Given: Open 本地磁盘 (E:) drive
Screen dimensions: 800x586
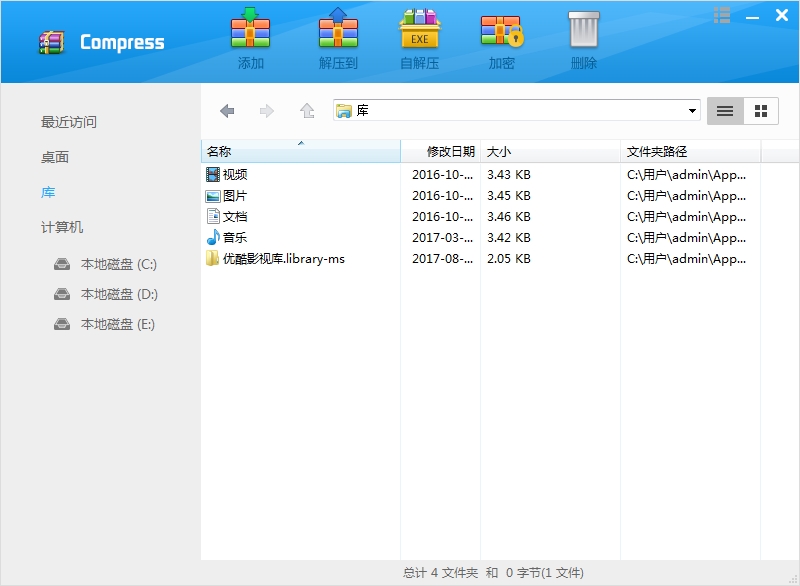Looking at the screenshot, I should (x=117, y=324).
